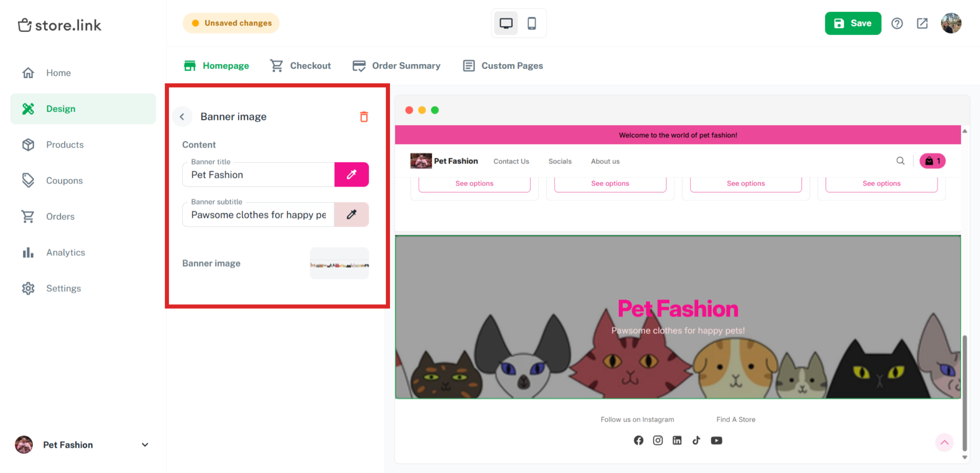Open the Orders section
Viewport: 980px width, 473px height.
(60, 216)
